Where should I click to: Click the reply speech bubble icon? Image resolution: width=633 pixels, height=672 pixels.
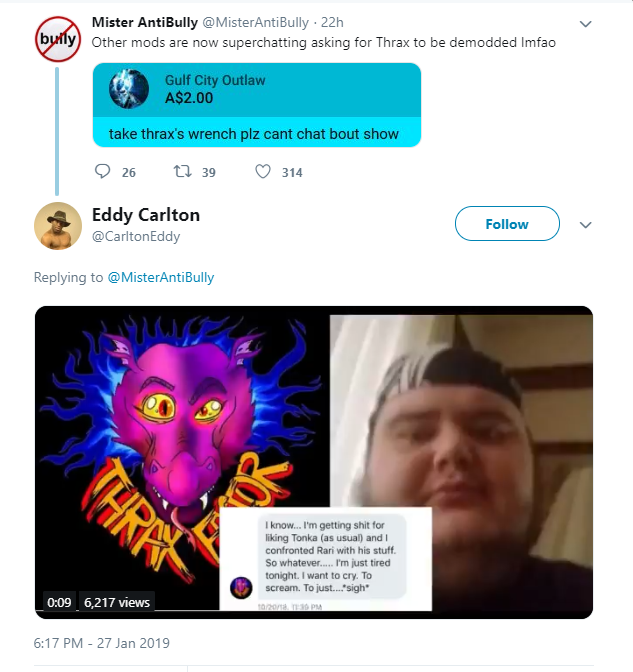[x=102, y=171]
